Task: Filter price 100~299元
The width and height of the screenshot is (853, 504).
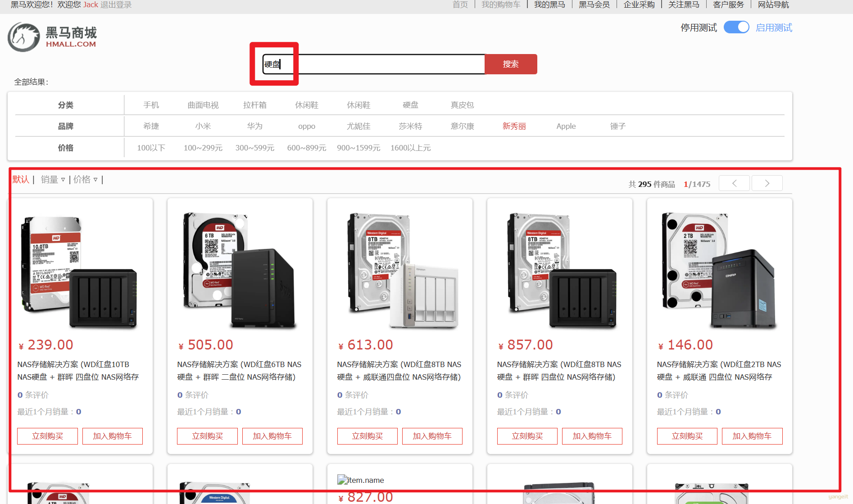Action: [203, 148]
